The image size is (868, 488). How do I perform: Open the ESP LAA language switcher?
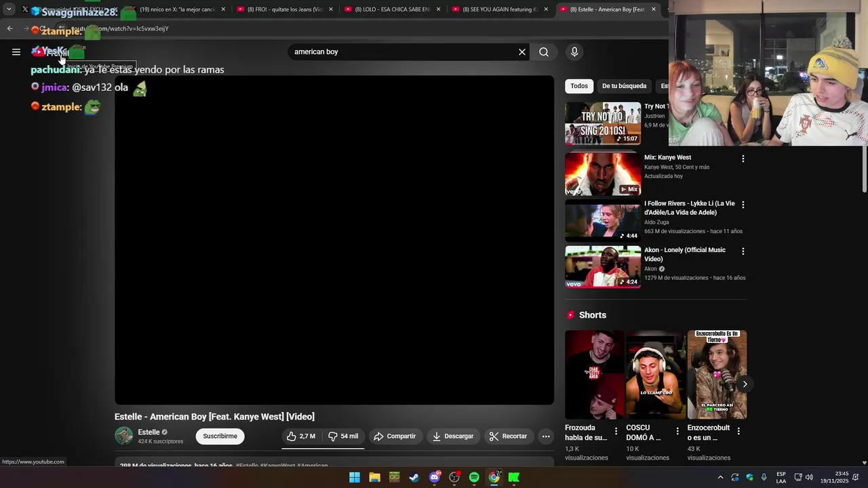coord(781,477)
